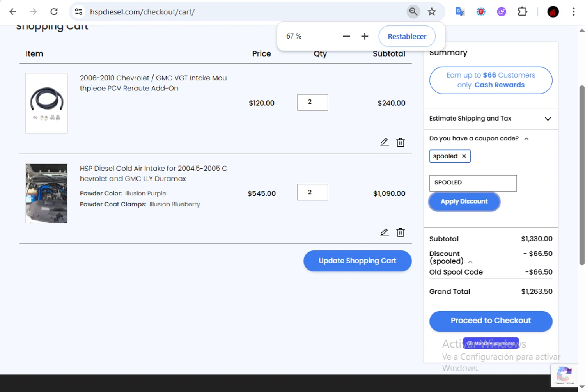Open the Extensions puzzle menu
Image resolution: width=585 pixels, height=392 pixels.
click(523, 12)
